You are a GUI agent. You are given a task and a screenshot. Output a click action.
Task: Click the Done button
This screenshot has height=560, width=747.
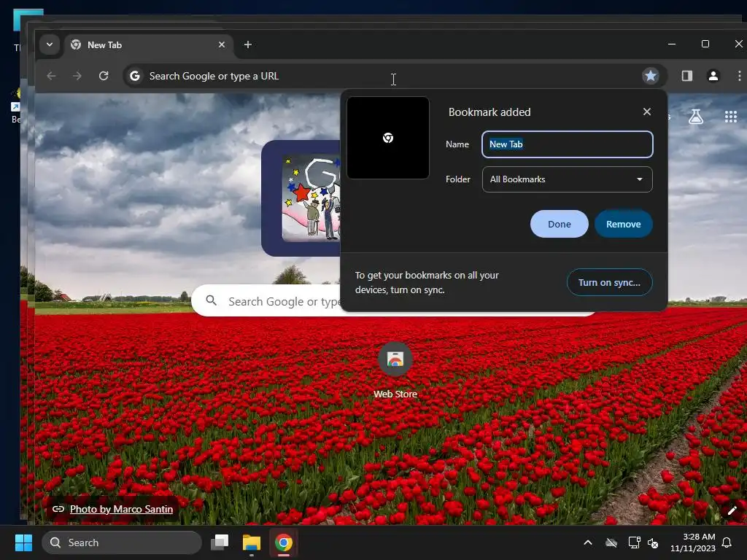(x=560, y=224)
